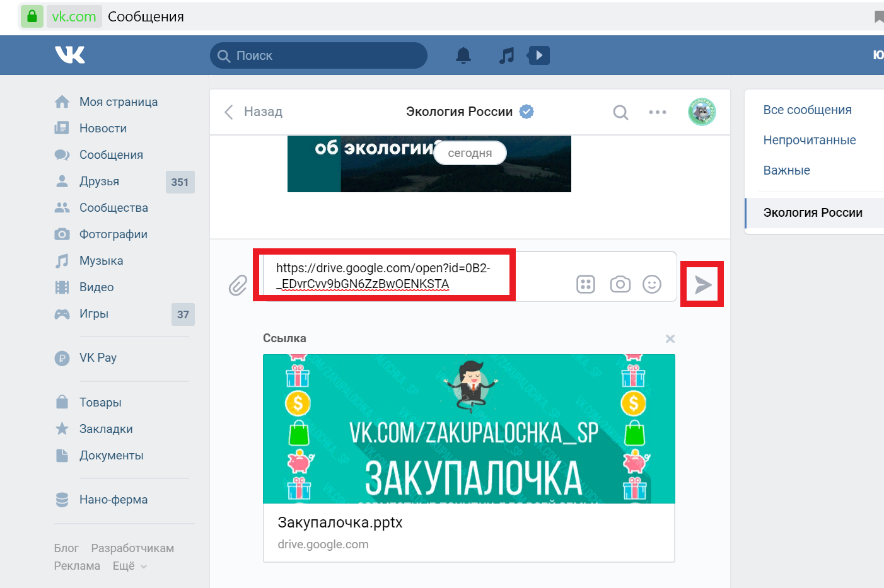Open Экология России community avatar
This screenshot has height=588, width=884.
coord(702,112)
